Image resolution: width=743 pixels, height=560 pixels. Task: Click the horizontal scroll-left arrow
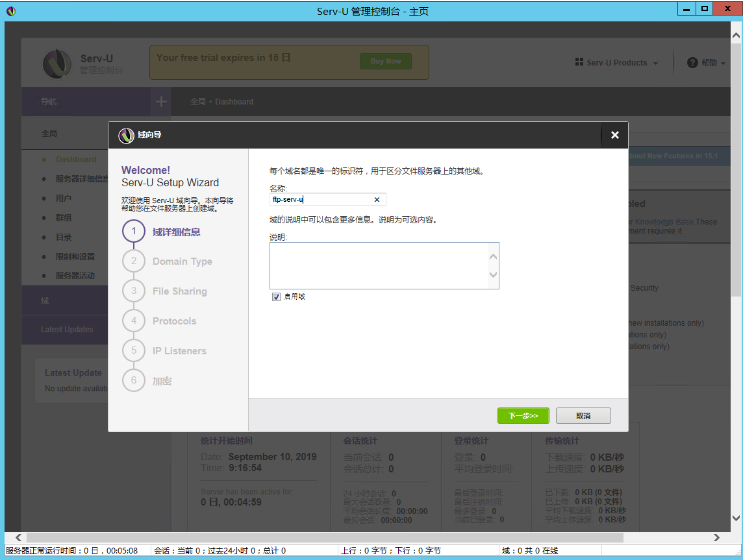(x=18, y=537)
